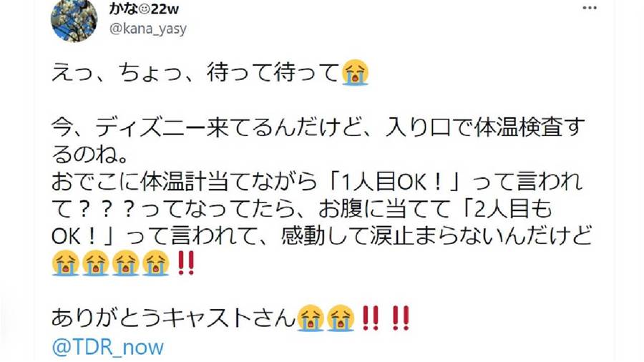Click the first of four crying emojis
Viewport: 644px width, 362px height.
65,263
